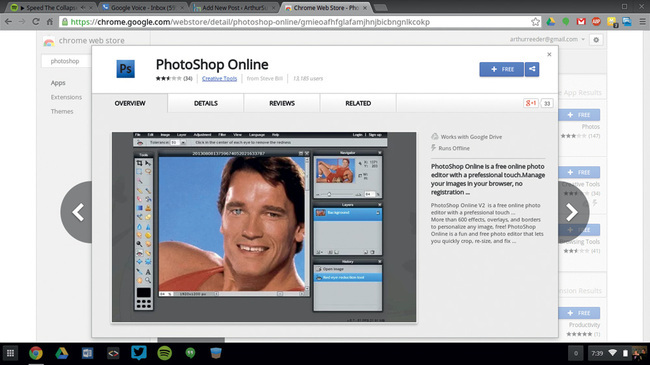Open the web store settings gear
The height and width of the screenshot is (365, 650).
pyautogui.click(x=596, y=40)
